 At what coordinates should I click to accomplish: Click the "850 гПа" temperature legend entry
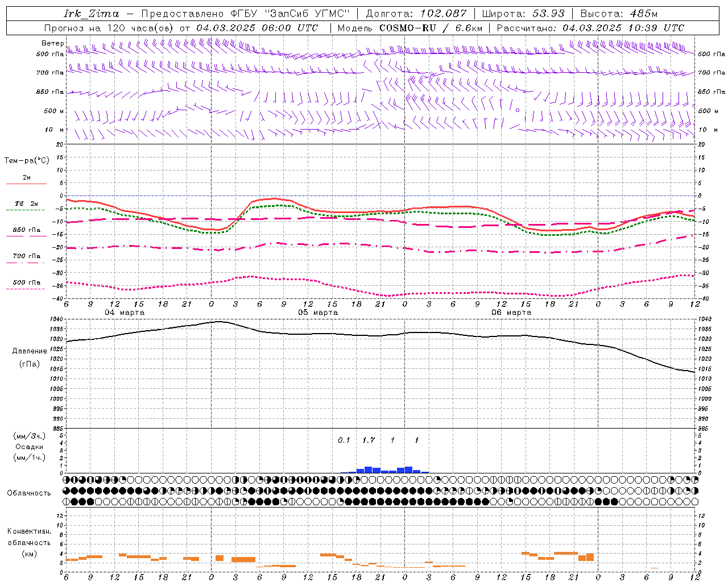click(x=26, y=230)
